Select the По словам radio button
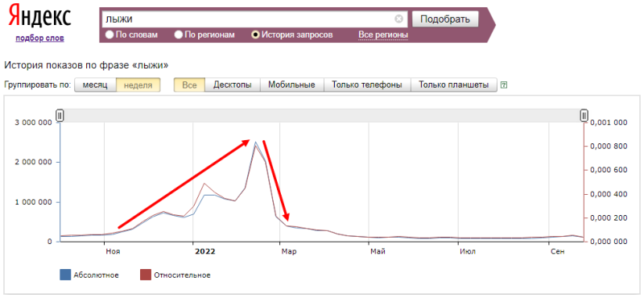644x298 pixels. (x=109, y=35)
